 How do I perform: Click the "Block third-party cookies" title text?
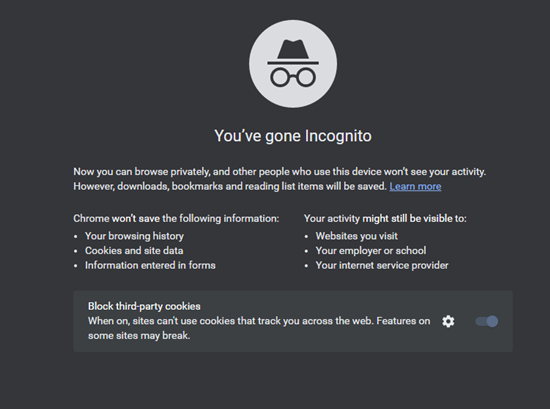pos(144,306)
